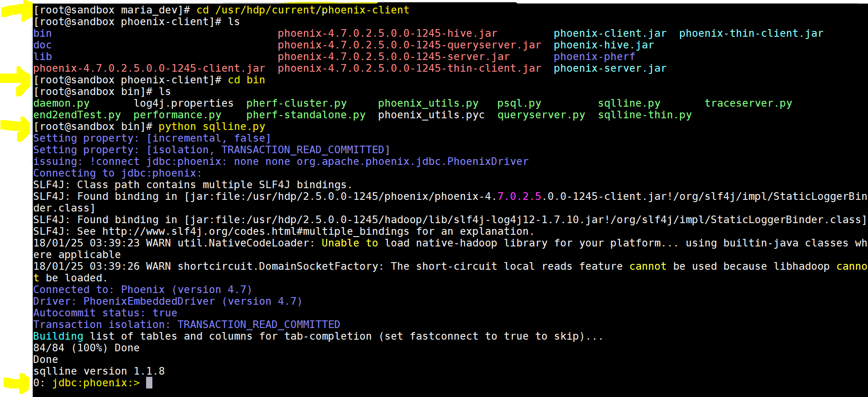This screenshot has height=397, width=868.
Task: Click 'WARN shortcircuit.DomainSocketFactory' text
Action: pos(265,267)
